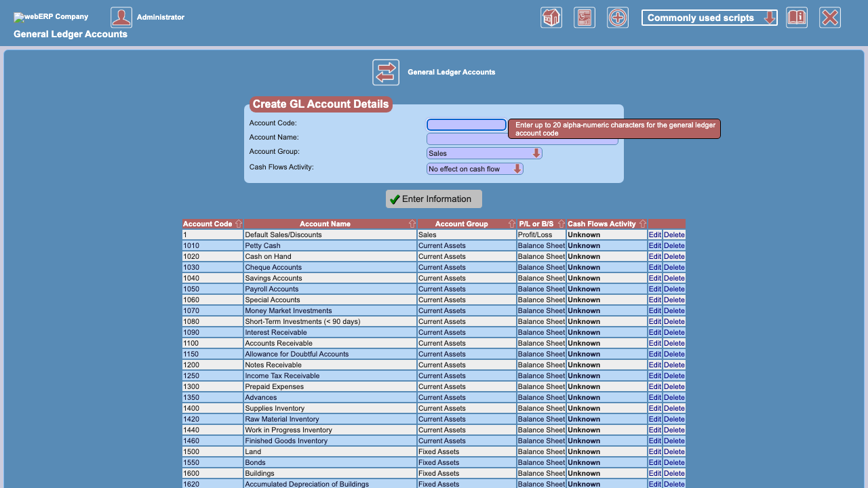Image resolution: width=868 pixels, height=488 pixels.
Task: Select the Accounts Receivable name cell
Action: (330, 343)
